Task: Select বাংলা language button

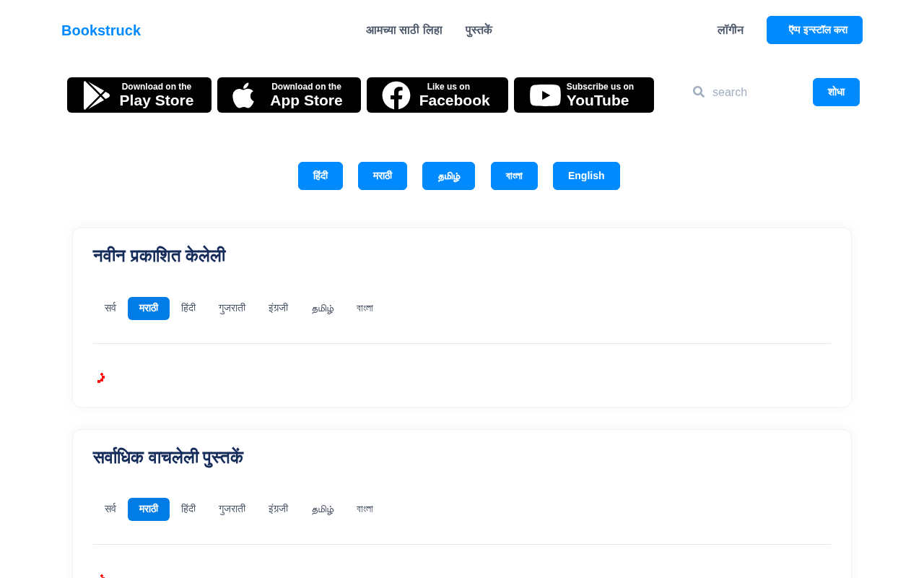Action: tap(514, 176)
